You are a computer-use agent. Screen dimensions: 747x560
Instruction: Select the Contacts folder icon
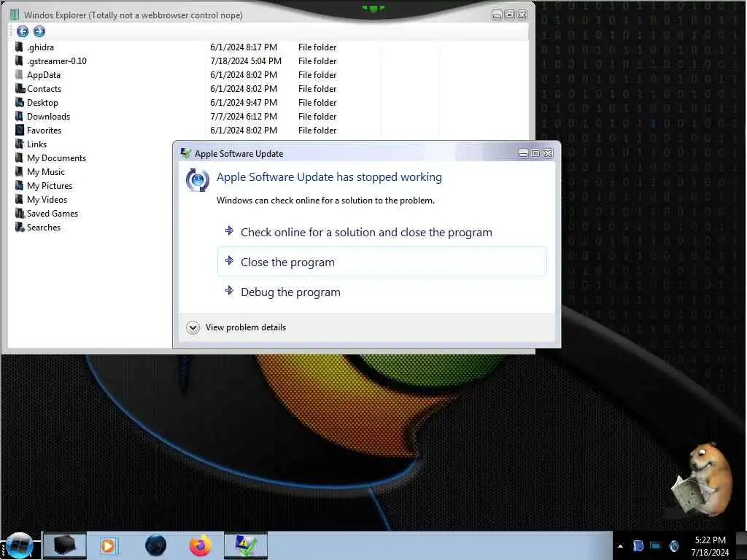tap(20, 88)
